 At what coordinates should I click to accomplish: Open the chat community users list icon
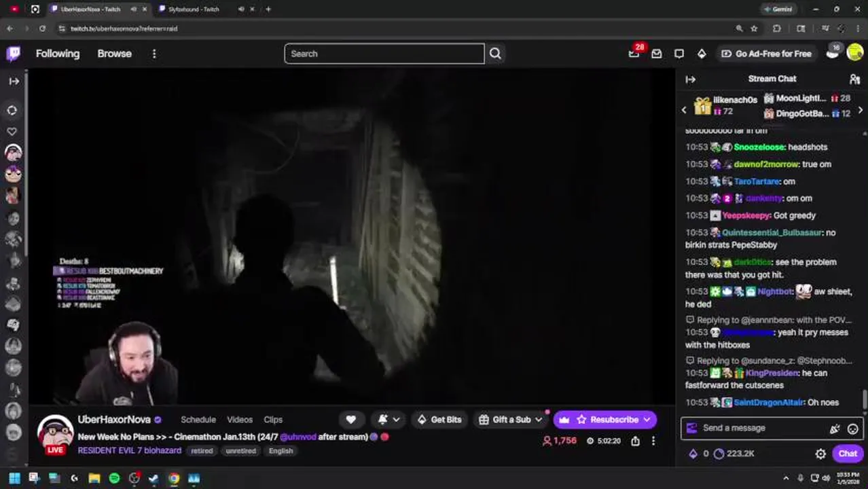[x=855, y=79]
